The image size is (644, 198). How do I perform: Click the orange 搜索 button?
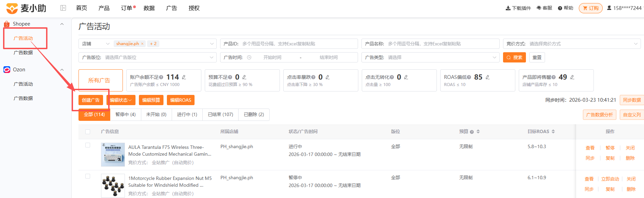[514, 57]
